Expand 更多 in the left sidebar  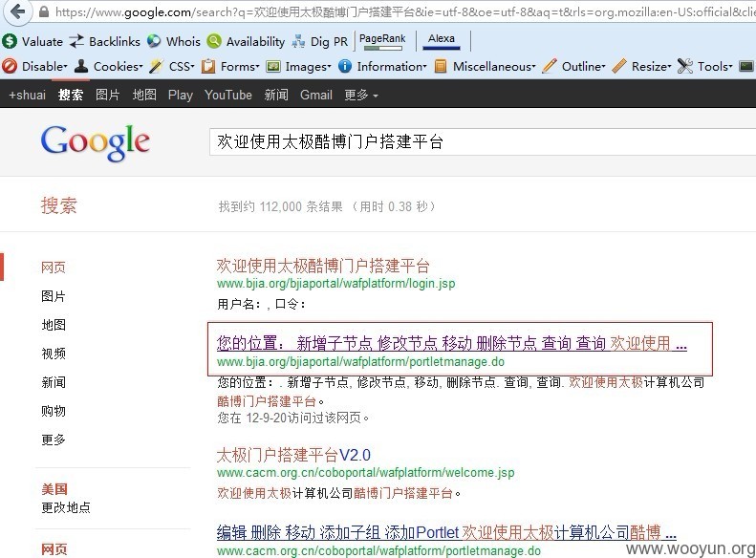pyautogui.click(x=53, y=440)
